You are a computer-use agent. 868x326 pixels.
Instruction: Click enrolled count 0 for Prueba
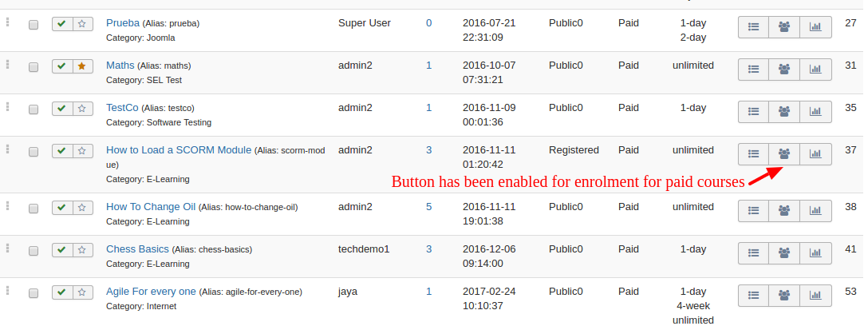[x=428, y=22]
